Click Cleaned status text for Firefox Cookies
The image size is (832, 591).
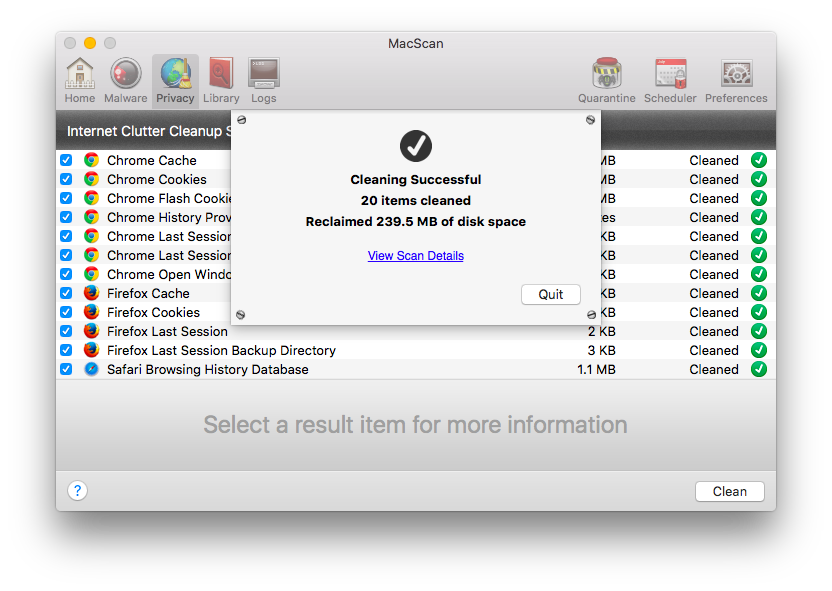(714, 312)
